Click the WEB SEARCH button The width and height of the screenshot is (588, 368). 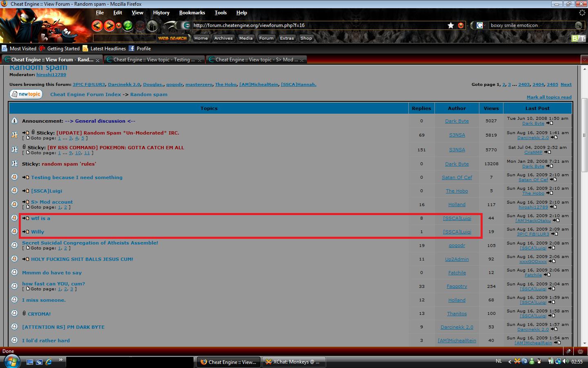click(172, 38)
